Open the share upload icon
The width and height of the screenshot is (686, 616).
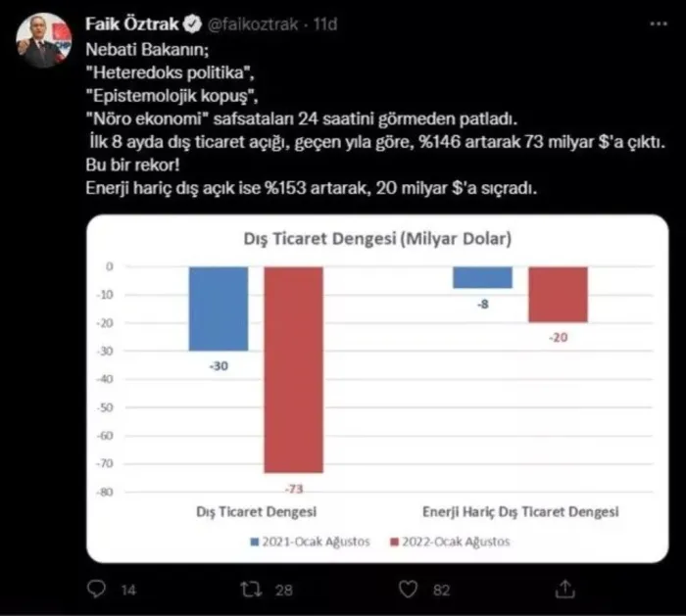point(564,589)
